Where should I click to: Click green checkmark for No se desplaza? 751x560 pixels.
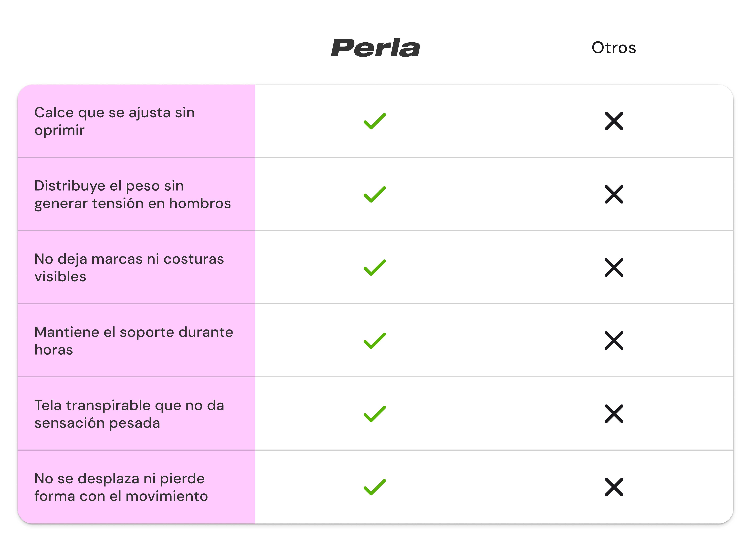(x=375, y=487)
